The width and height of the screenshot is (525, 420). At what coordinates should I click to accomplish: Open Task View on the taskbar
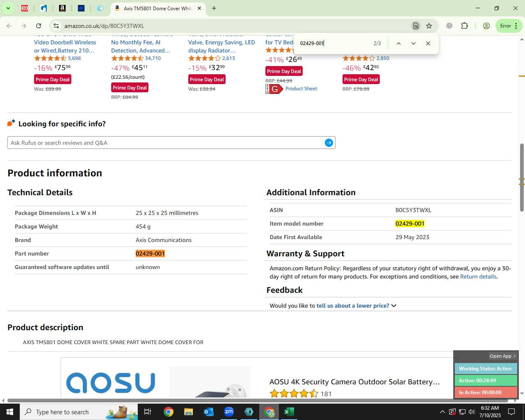(x=148, y=412)
